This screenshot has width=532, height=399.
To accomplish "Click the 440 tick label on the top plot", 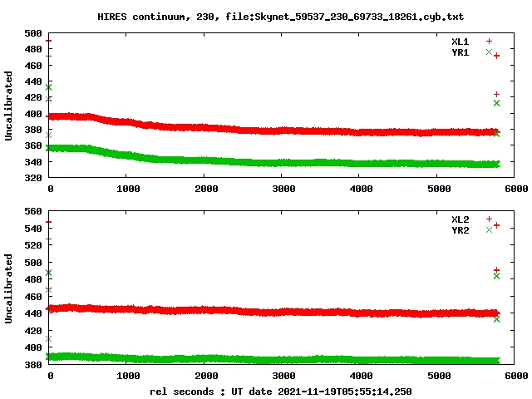I will 33,81.
